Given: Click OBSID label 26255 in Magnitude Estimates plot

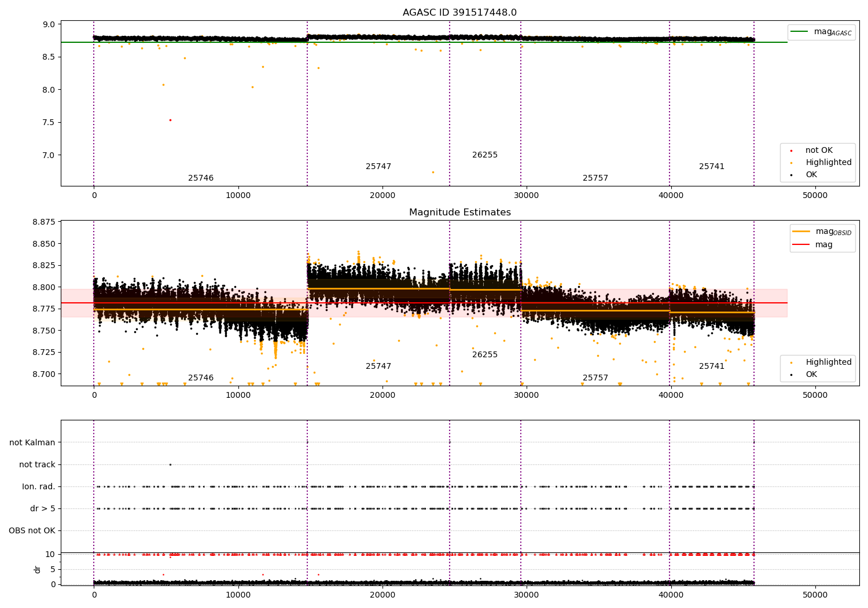Looking at the screenshot, I should tap(485, 355).
